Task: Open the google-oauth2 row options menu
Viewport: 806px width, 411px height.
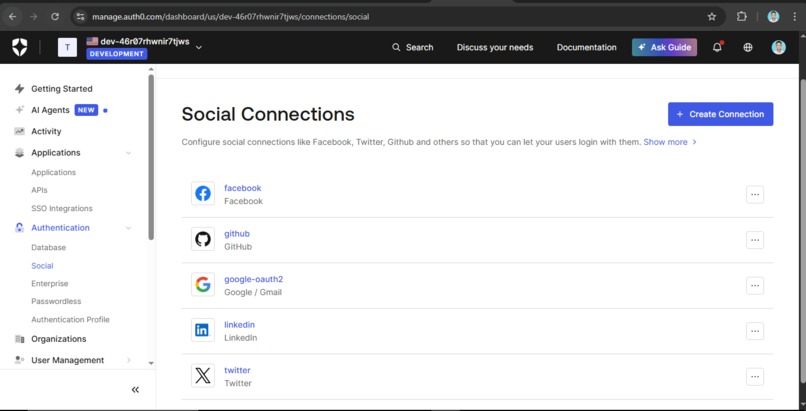Action: 755,286
